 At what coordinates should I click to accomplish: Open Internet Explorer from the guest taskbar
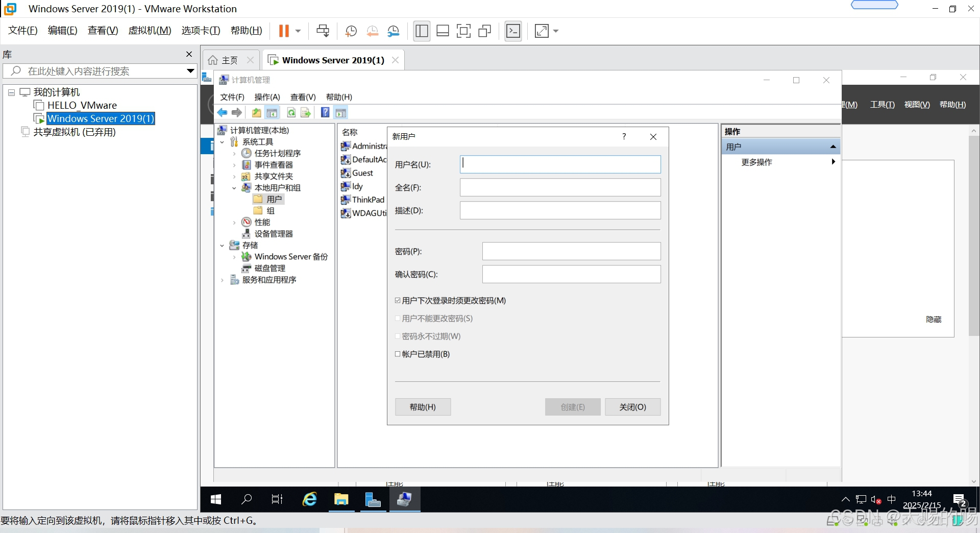coord(309,499)
